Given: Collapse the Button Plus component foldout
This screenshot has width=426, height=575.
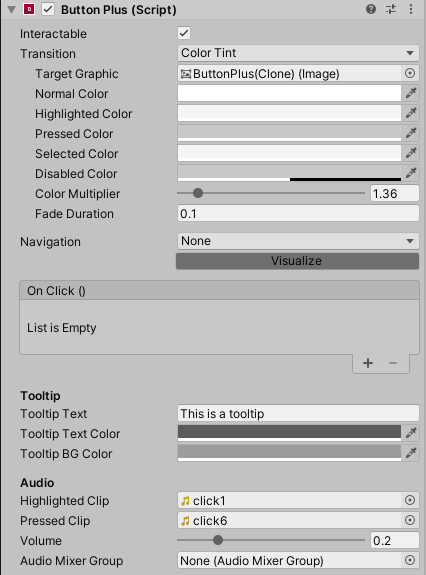Looking at the screenshot, I should 12,10.
